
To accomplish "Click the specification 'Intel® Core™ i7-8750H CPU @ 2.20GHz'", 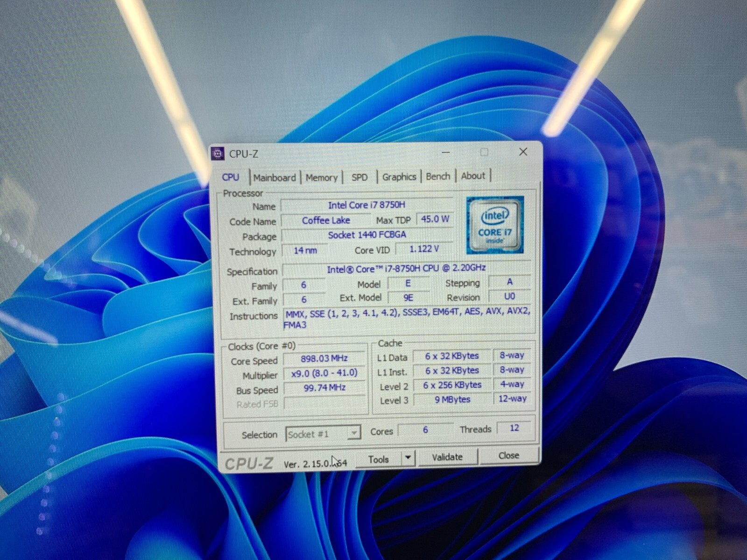I will pyautogui.click(x=406, y=268).
